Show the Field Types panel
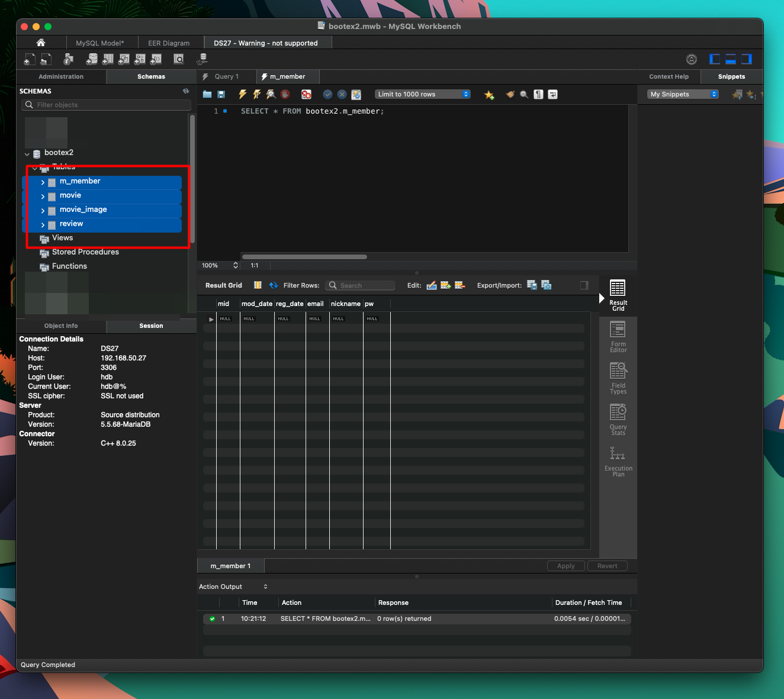The width and height of the screenshot is (784, 699). point(618,378)
